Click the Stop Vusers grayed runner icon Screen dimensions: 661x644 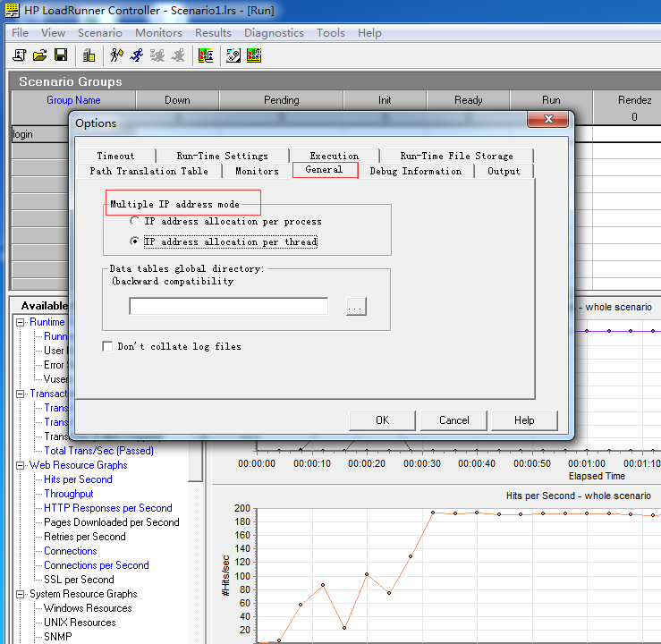tap(178, 55)
